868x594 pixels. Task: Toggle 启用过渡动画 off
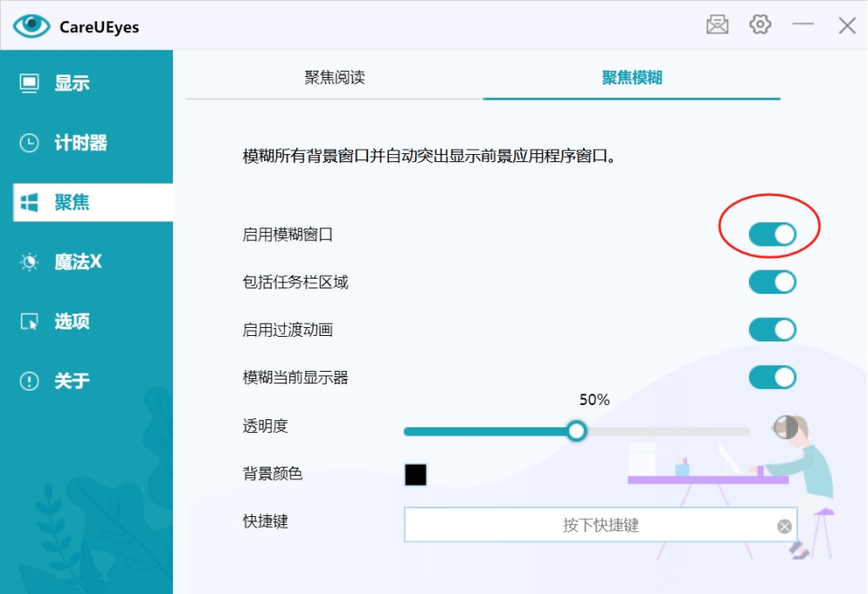(x=772, y=330)
